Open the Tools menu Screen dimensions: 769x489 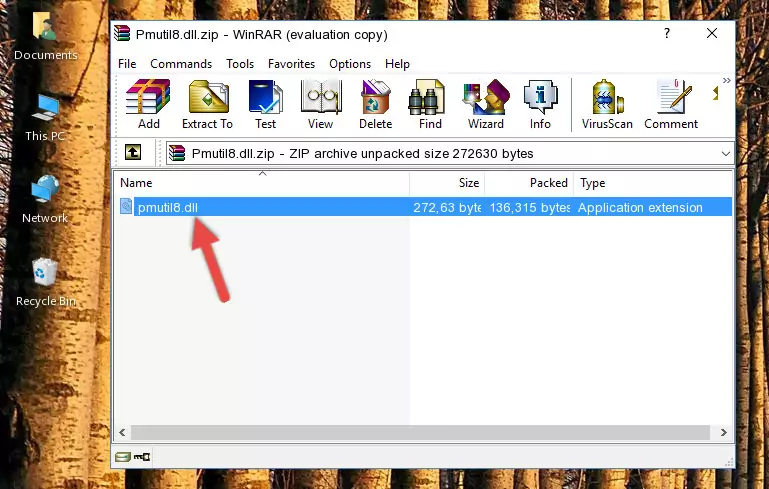[240, 64]
